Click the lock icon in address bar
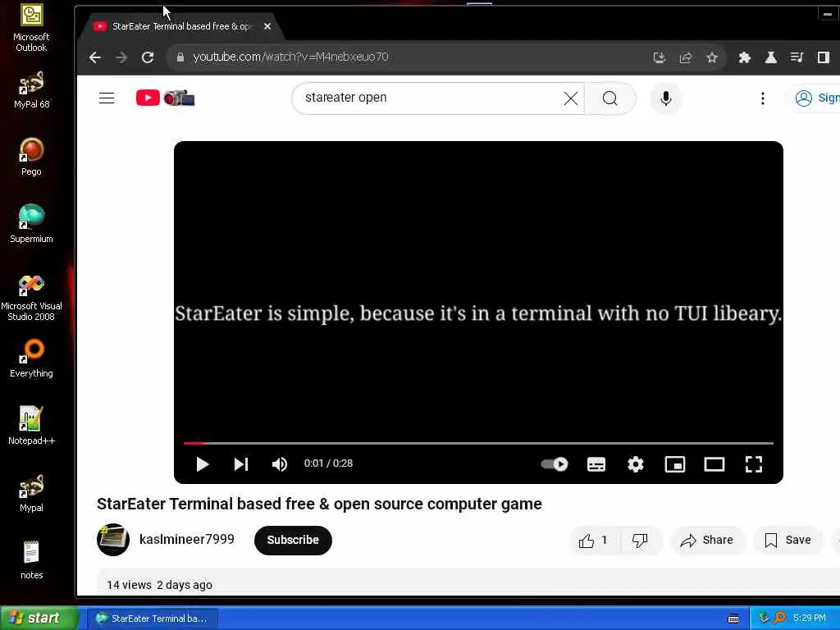This screenshot has height=630, width=840. coord(180,57)
